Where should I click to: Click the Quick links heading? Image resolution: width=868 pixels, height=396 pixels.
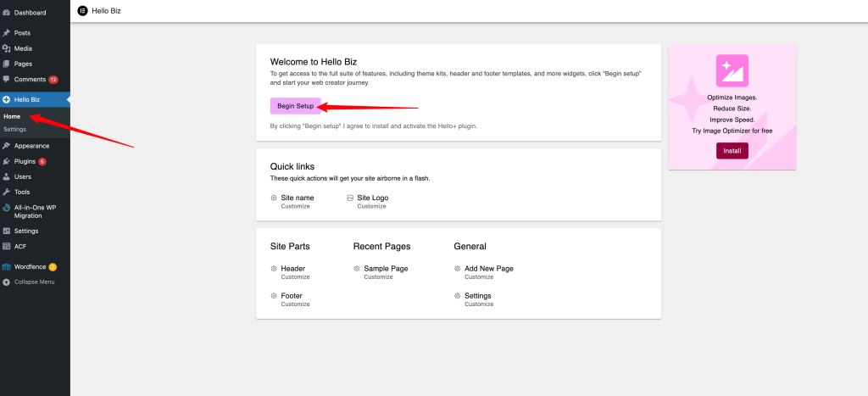(292, 166)
